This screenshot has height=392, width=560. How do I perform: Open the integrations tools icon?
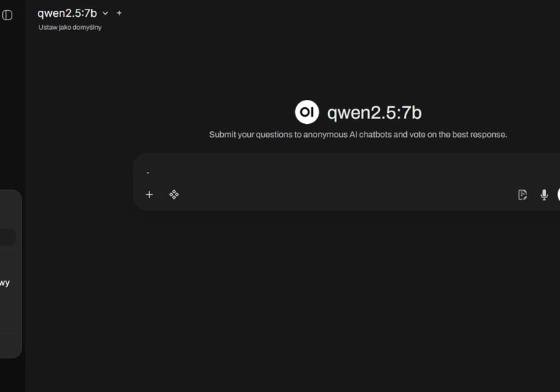click(174, 195)
